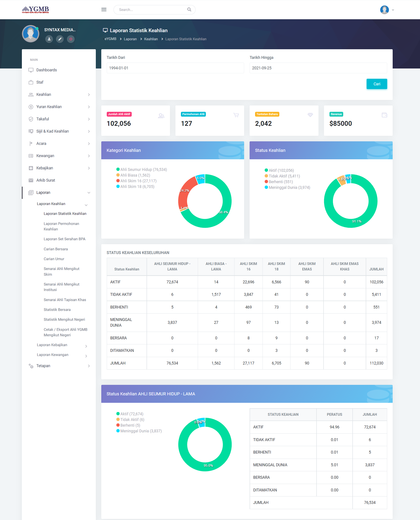This screenshot has height=520, width=420.
Task: Click the YGMB logo
Action: click(x=35, y=10)
